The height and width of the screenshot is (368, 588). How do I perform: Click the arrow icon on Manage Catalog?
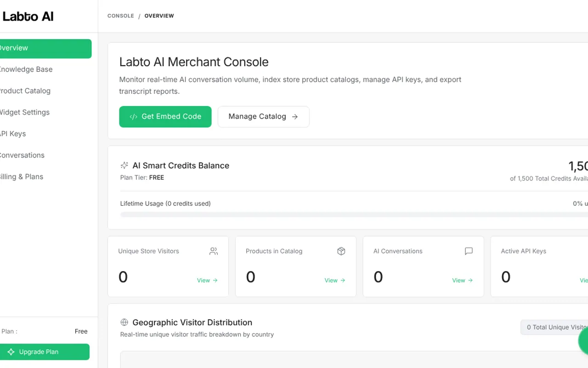point(295,117)
